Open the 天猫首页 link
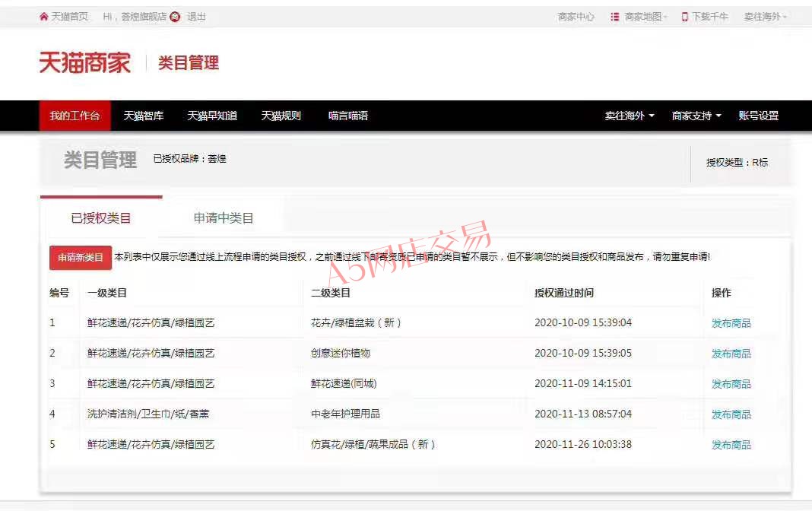 pos(70,17)
